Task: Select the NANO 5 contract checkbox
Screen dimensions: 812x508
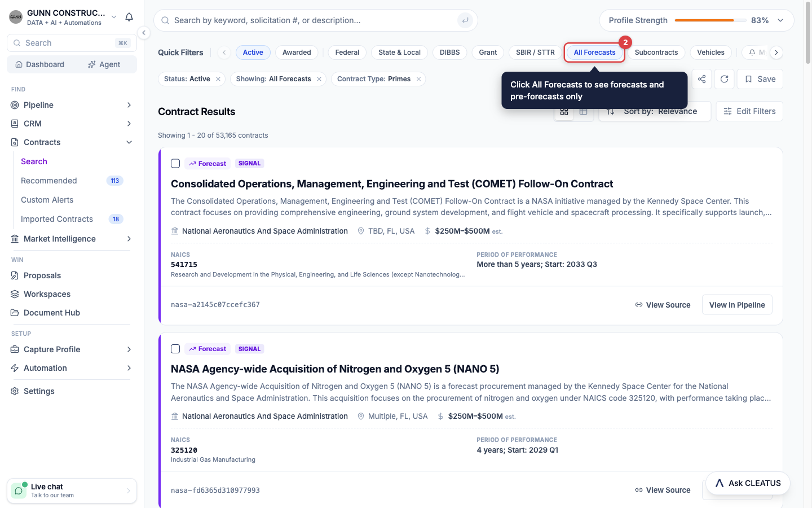Action: tap(175, 349)
